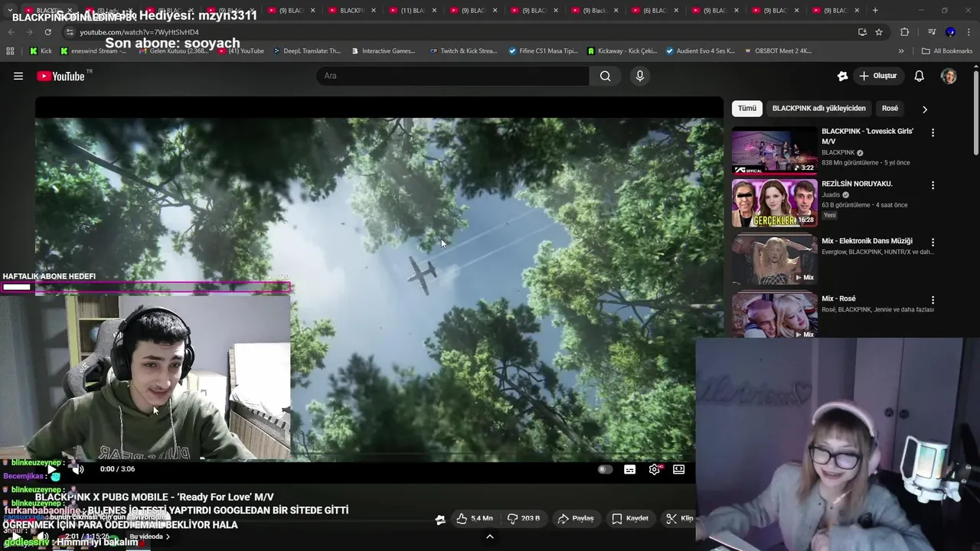Mute the video with the speaker icon

point(78,469)
